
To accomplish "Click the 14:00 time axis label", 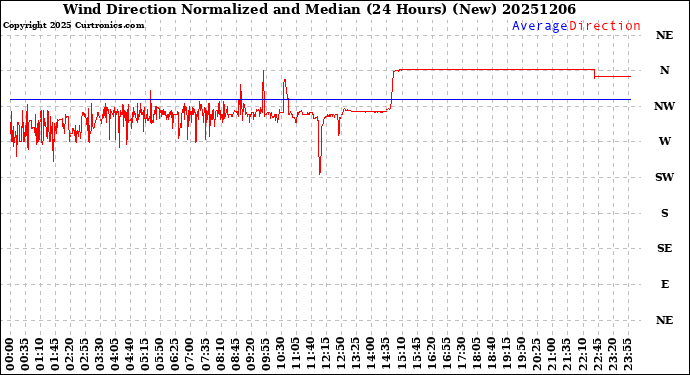I will [371, 355].
